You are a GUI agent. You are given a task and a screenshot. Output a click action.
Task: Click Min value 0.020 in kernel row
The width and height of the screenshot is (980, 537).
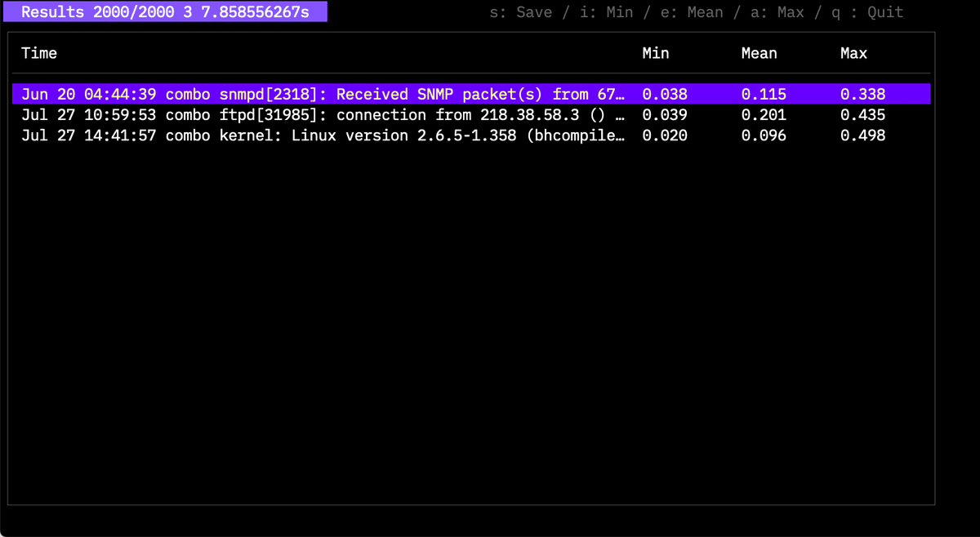coord(665,135)
